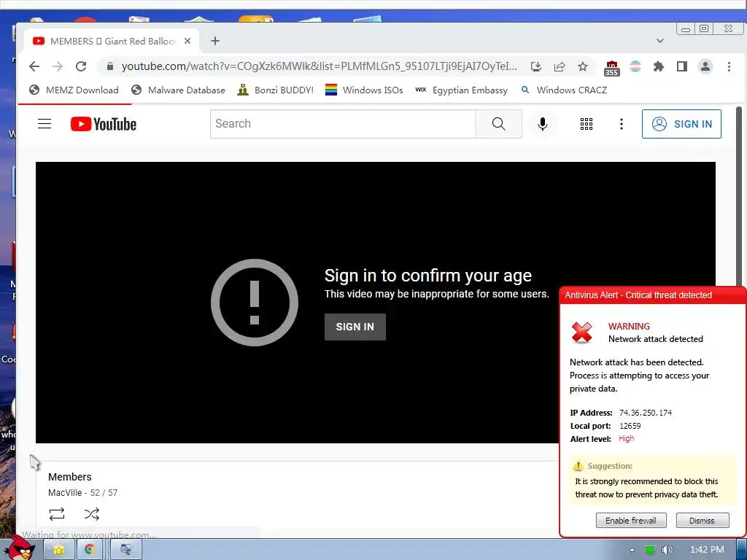747x560 pixels.
Task: Open the Bonzi BUDDY! bookmark
Action: pyautogui.click(x=275, y=90)
